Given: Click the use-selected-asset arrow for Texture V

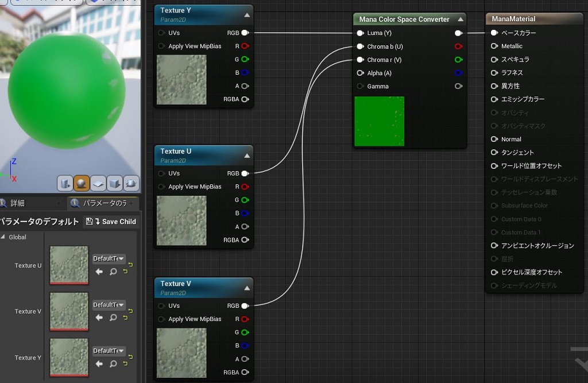Looking at the screenshot, I should [99, 317].
